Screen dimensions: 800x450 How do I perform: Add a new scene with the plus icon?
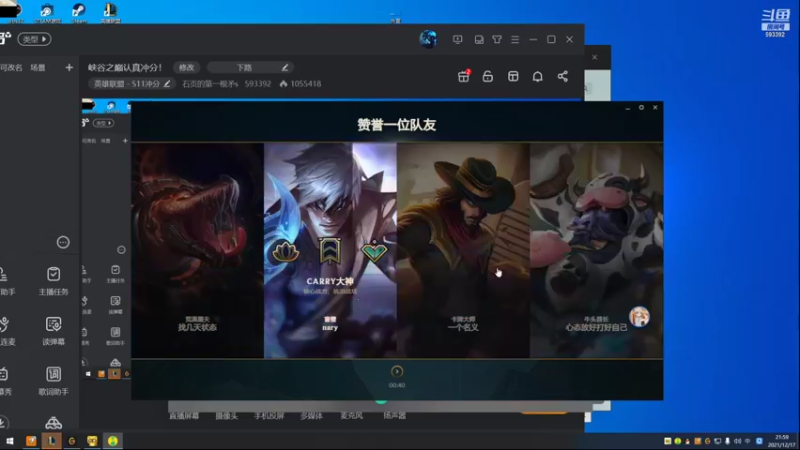tap(69, 67)
